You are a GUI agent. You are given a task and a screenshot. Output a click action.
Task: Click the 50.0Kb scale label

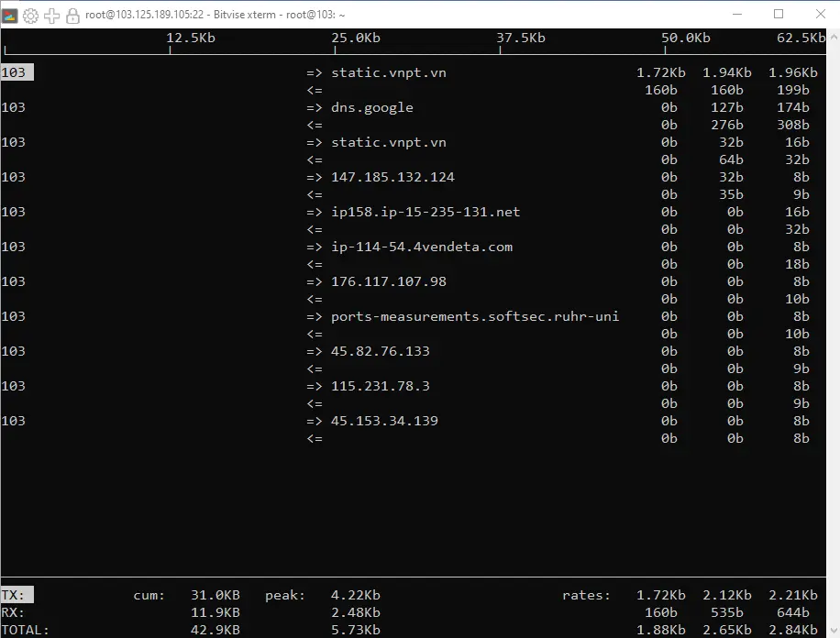[685, 38]
